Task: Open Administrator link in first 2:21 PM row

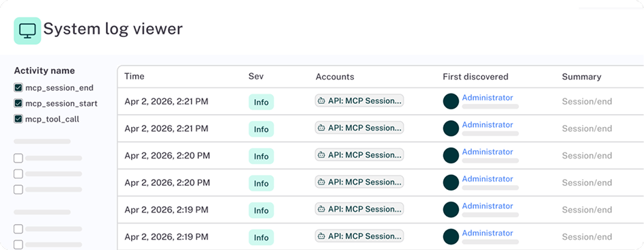Action: pyautogui.click(x=488, y=98)
